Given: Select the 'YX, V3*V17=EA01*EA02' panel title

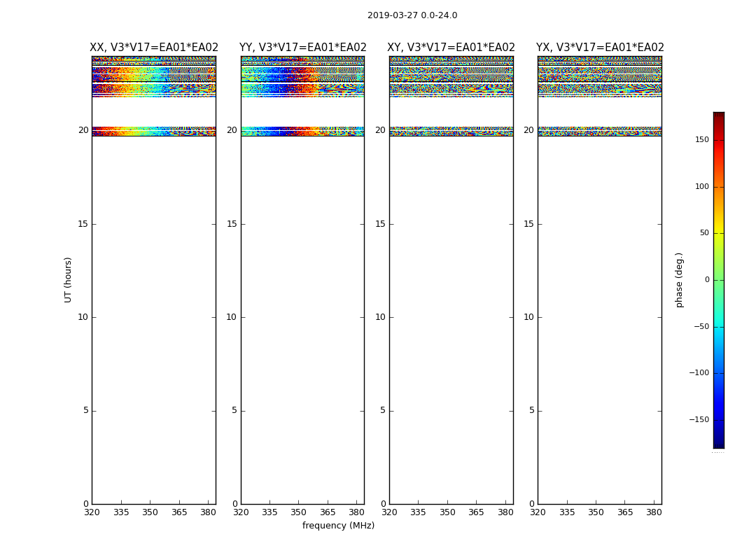Looking at the screenshot, I should coord(600,48).
